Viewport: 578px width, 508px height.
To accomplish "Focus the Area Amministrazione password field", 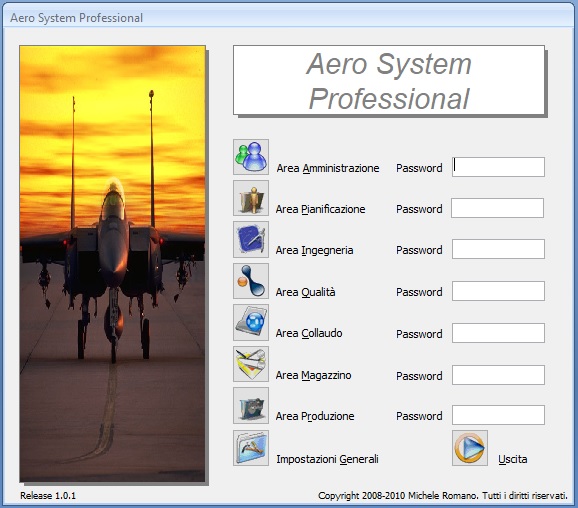I will click(498, 167).
